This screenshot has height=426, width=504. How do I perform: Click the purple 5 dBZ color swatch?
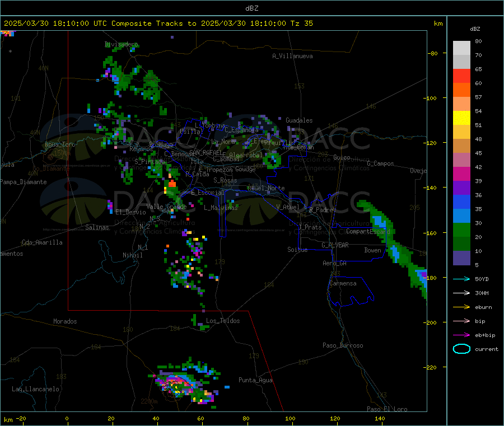pos(461,258)
